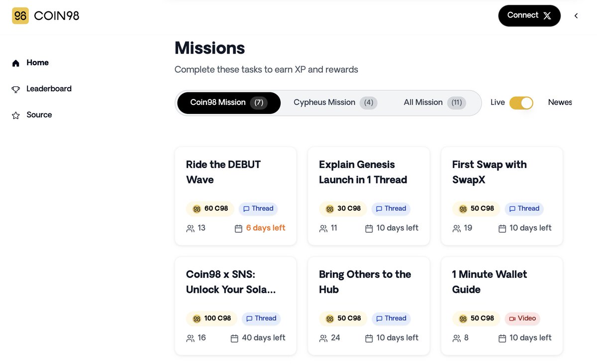Click the C98 coin icon on First Swap with SwapX

point(463,209)
